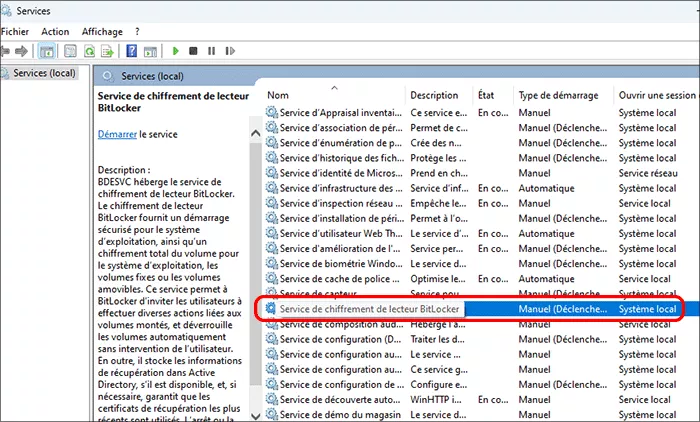The width and height of the screenshot is (700, 422).
Task: Select the Service de démo du magasin row
Action: pos(482,414)
